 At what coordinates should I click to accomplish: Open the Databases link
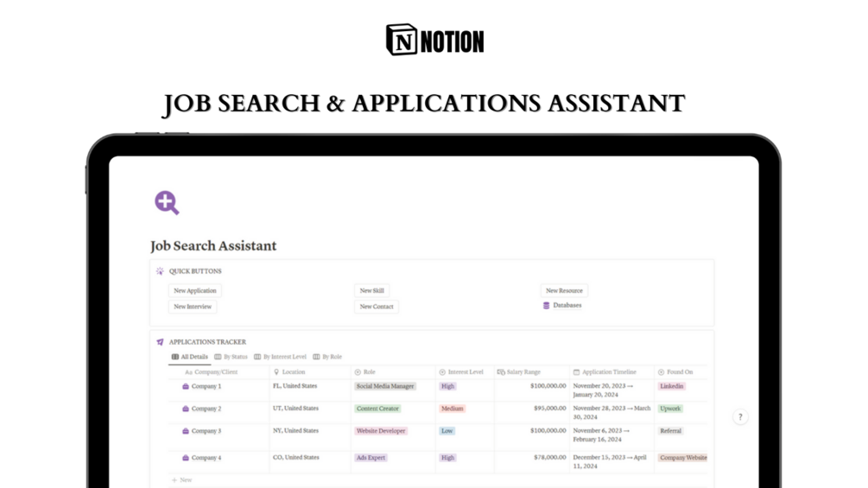click(562, 306)
